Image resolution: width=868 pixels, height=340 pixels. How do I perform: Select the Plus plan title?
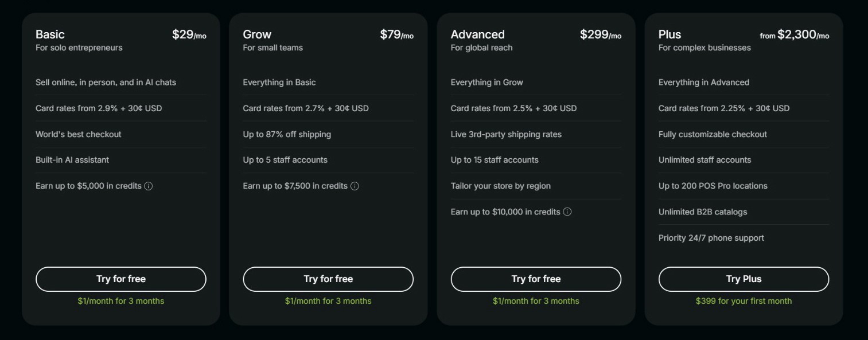(669, 34)
